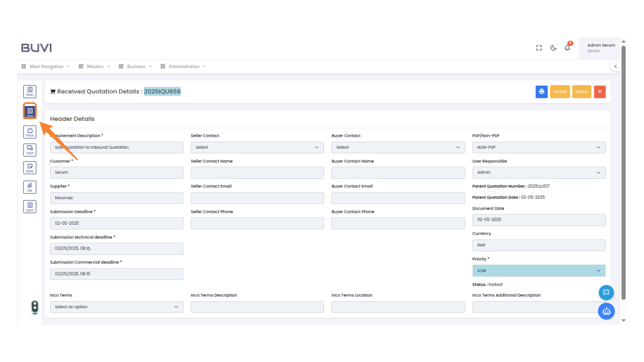Collapse the panel with the left chevron
The height and width of the screenshot is (362, 644).
tap(615, 66)
